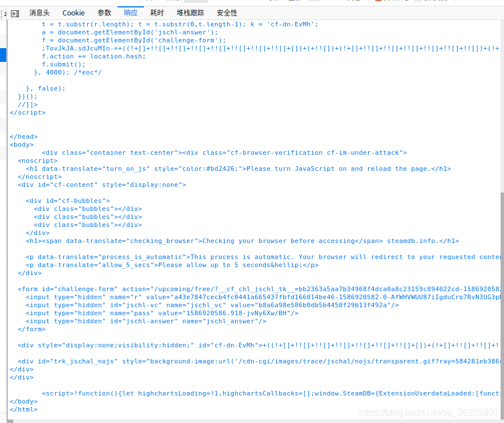The width and height of the screenshot is (504, 423).
Task: Click the 'container text-center' div line
Action: click(x=224, y=153)
